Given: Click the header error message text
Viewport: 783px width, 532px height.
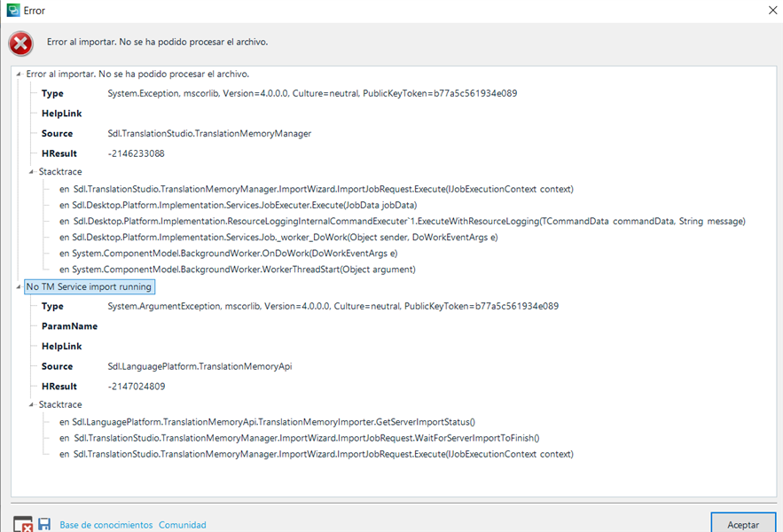Looking at the screenshot, I should coord(157,42).
